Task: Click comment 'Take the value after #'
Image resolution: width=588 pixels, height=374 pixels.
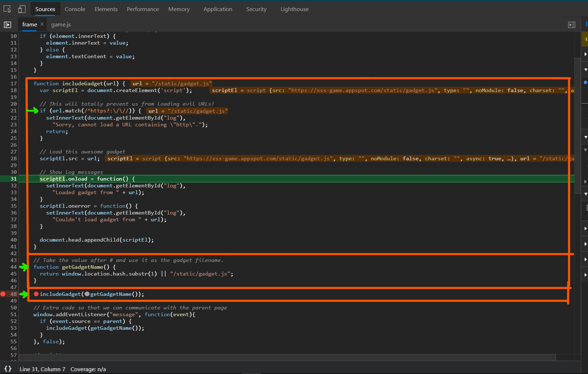Action: tap(129, 260)
